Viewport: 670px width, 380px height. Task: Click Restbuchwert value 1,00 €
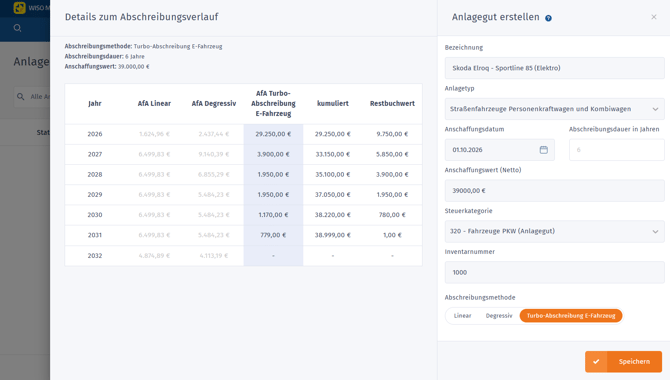pos(392,235)
